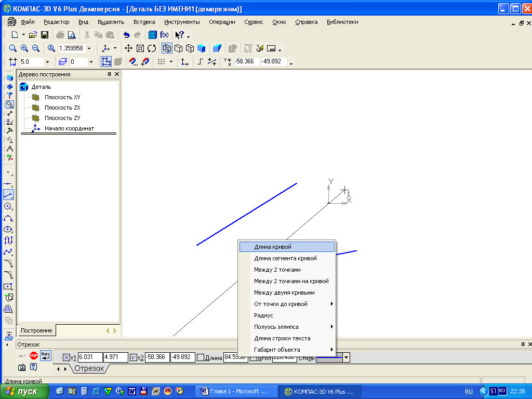Toggle the т1 point fix checkbox
532x399 pixels.
pyautogui.click(x=66, y=357)
